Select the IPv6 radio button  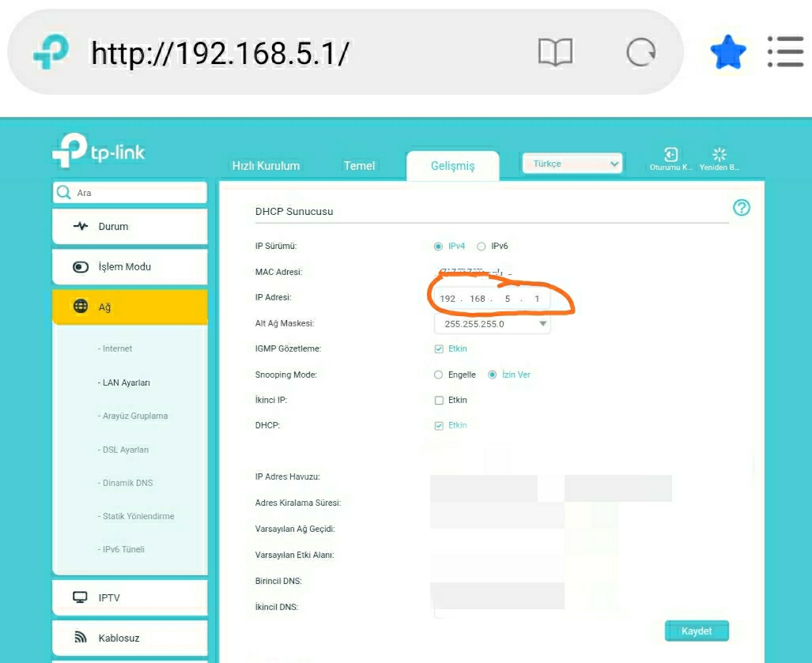[x=481, y=247]
